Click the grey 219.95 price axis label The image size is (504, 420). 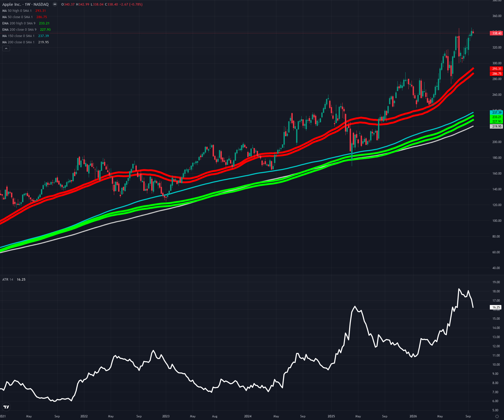click(496, 127)
